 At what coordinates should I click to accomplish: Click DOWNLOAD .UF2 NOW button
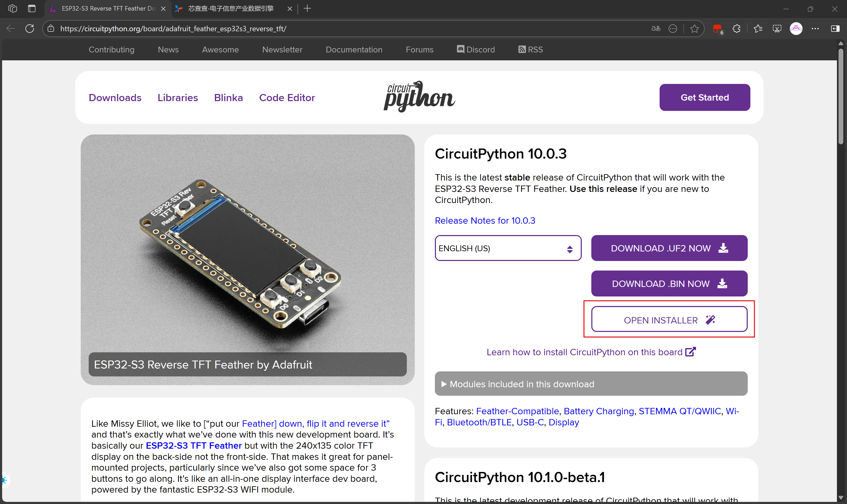669,248
